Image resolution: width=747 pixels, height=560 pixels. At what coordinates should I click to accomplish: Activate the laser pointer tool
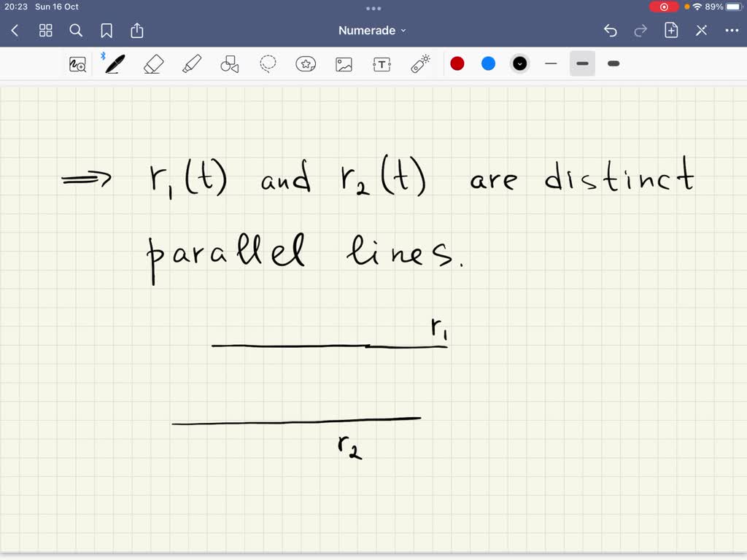point(420,64)
